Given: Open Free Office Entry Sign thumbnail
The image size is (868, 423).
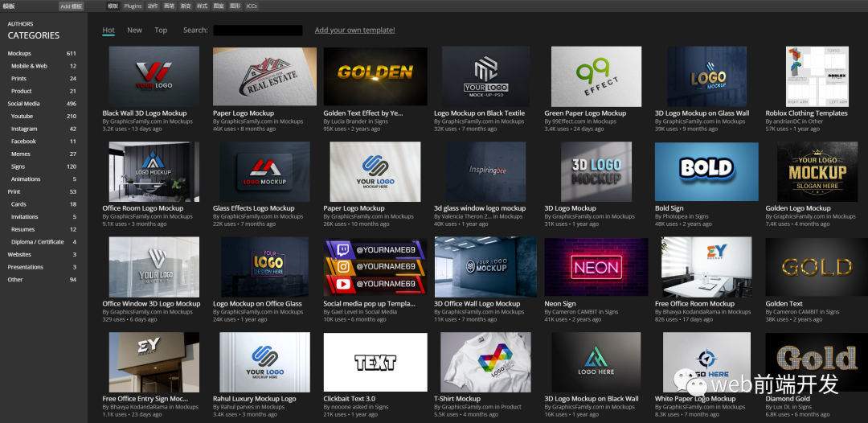Looking at the screenshot, I should 154,362.
